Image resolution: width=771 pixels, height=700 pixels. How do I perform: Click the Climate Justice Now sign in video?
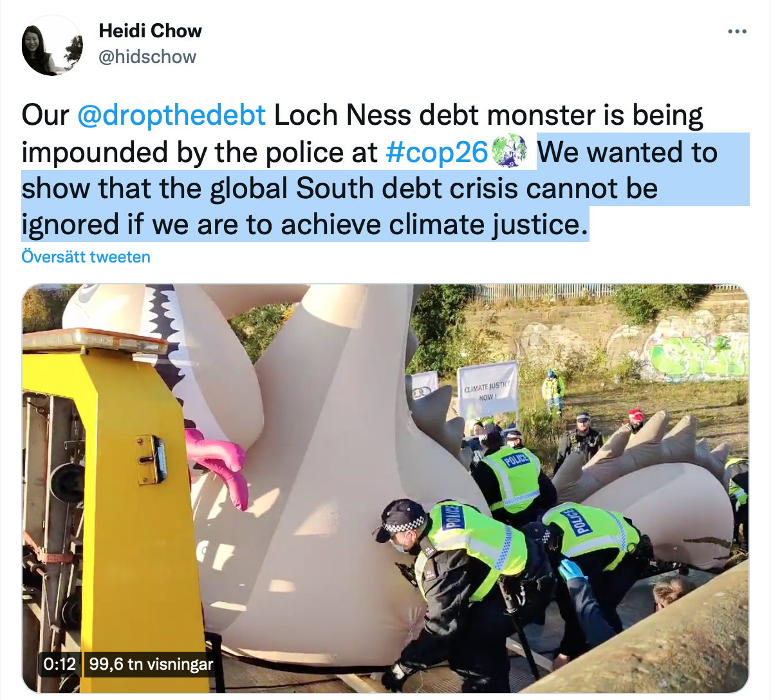(487, 389)
